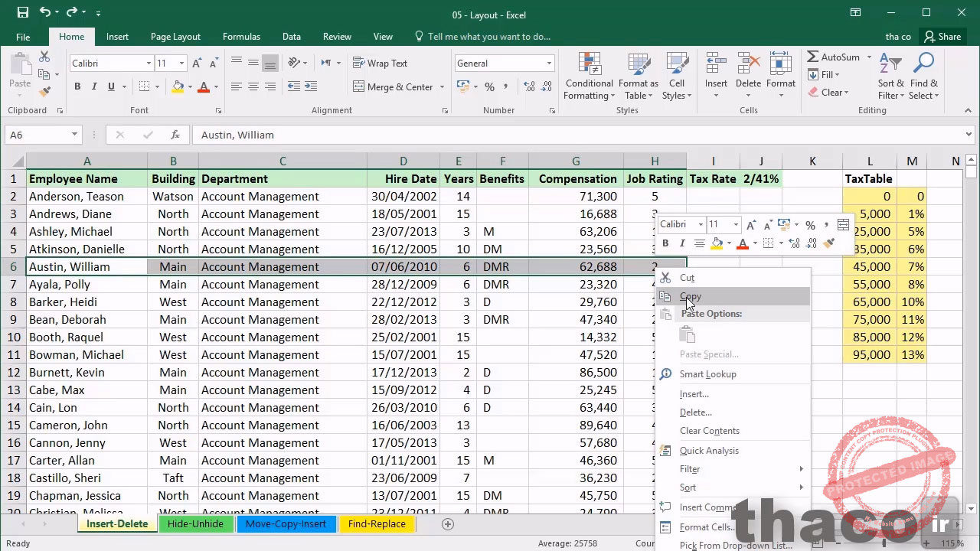Viewport: 980px width, 551px height.
Task: Pick the fill color bucket in the ribbon
Action: point(178,86)
